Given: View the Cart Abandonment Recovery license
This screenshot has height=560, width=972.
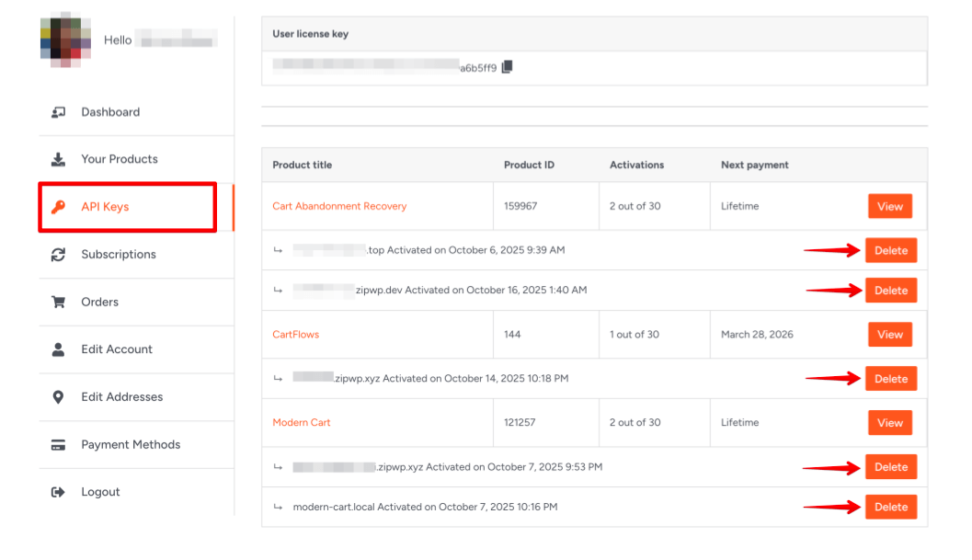Looking at the screenshot, I should coord(889,207).
